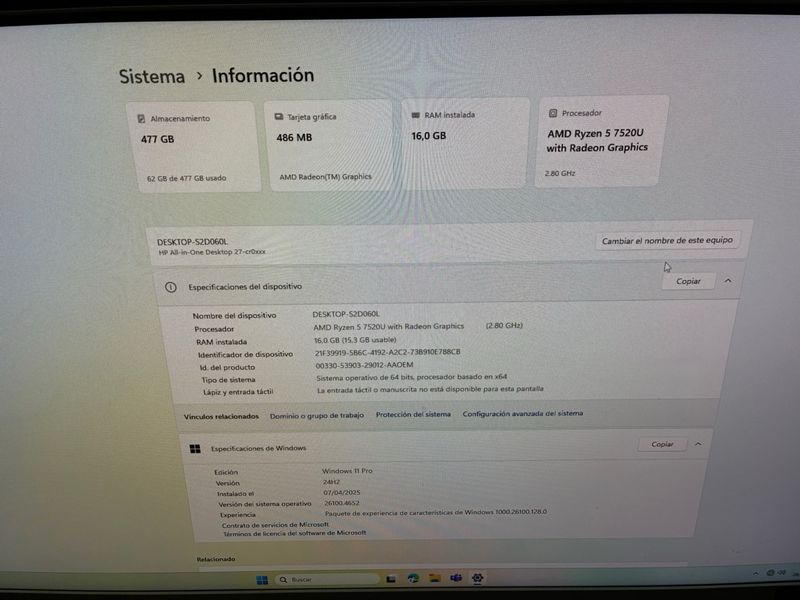Image resolution: width=800 pixels, height=600 pixels.
Task: Select the Settings gear taskbar icon
Action: (478, 578)
